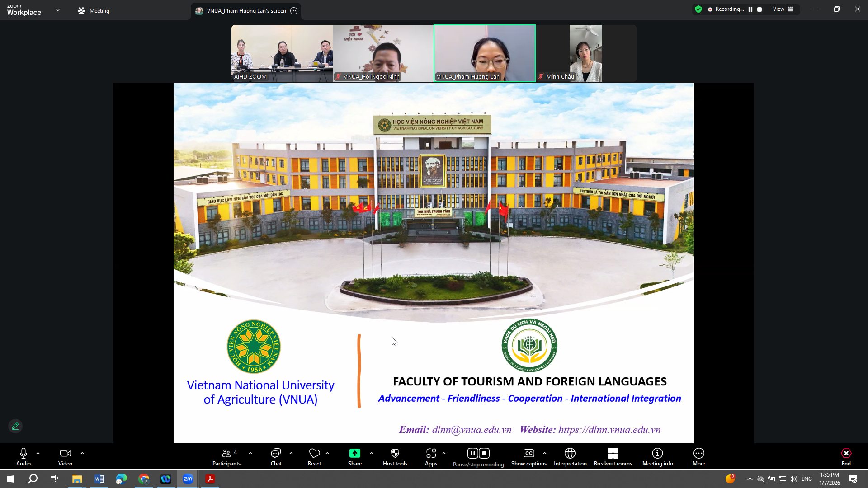Expand the video options arrow
Image resolution: width=868 pixels, height=488 pixels.
click(82, 453)
